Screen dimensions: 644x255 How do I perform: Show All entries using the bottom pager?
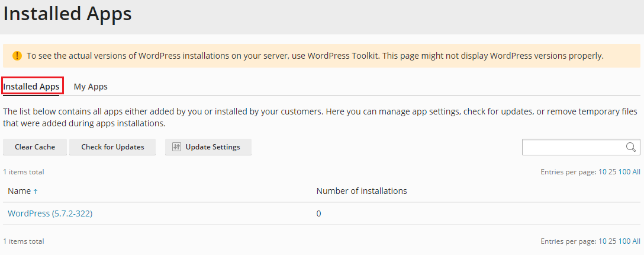click(636, 241)
